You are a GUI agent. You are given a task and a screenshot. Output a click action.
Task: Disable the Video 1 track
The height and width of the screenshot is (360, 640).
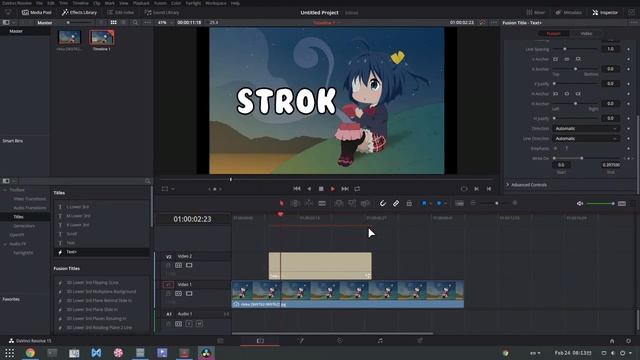point(189,293)
